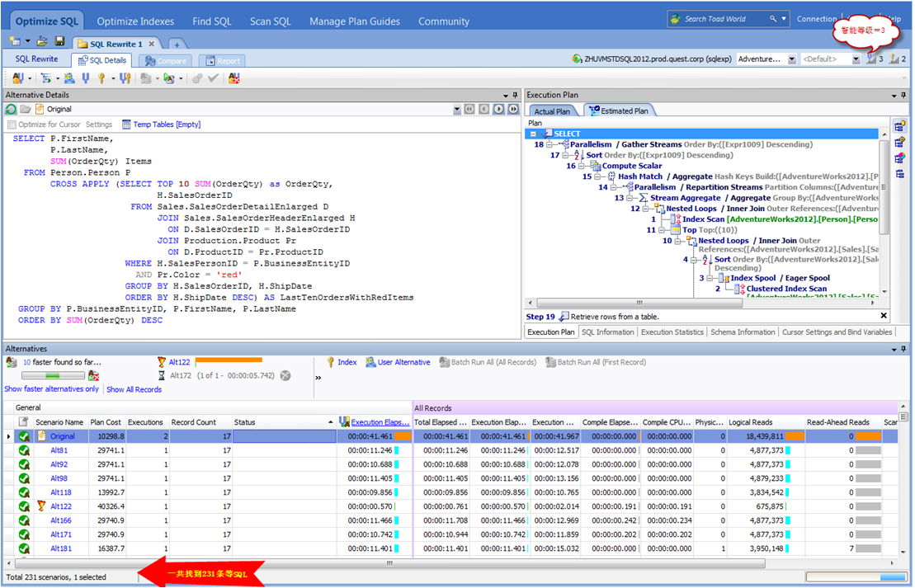Select the Actual Plan tab
This screenshot has height=588, width=915.
pos(552,111)
